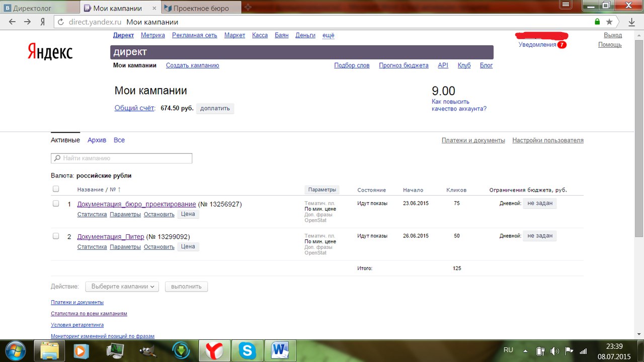Click the Параметры column header button
This screenshot has width=644, height=362.
(x=322, y=190)
